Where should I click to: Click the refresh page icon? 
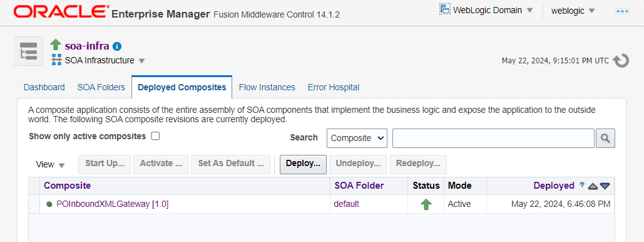[x=621, y=60]
